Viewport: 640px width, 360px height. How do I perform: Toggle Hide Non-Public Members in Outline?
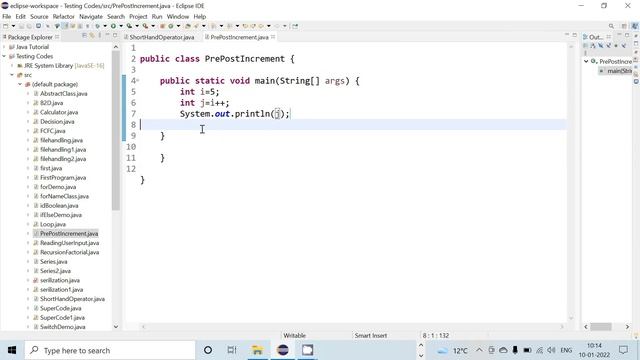pos(616,45)
